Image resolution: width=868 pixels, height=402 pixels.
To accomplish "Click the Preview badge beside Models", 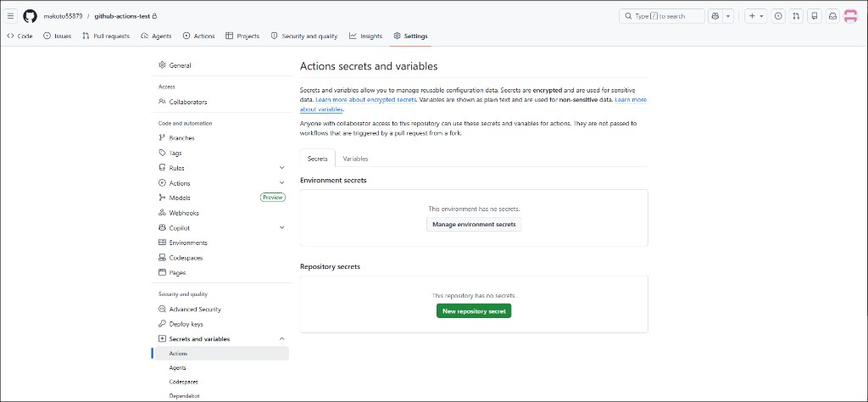I will pyautogui.click(x=272, y=198).
